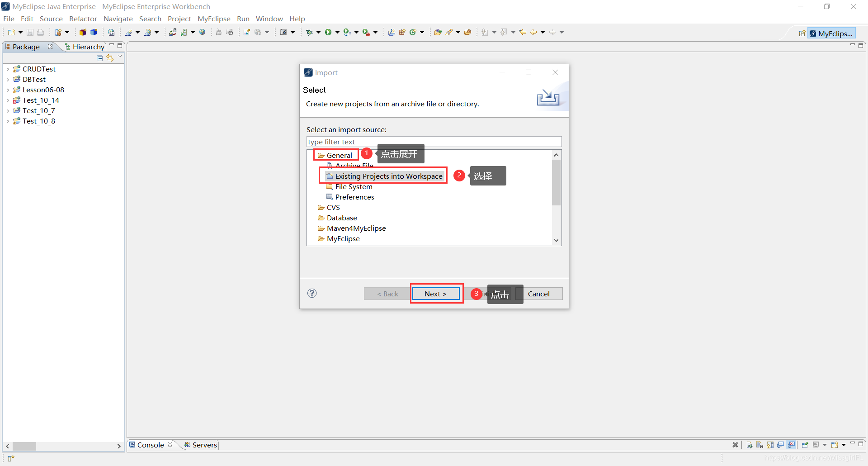The image size is (868, 466).
Task: Click the Help question mark icon
Action: click(x=312, y=293)
